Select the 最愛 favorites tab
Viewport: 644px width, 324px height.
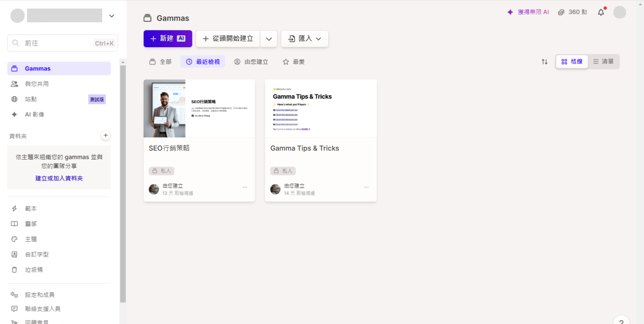294,62
